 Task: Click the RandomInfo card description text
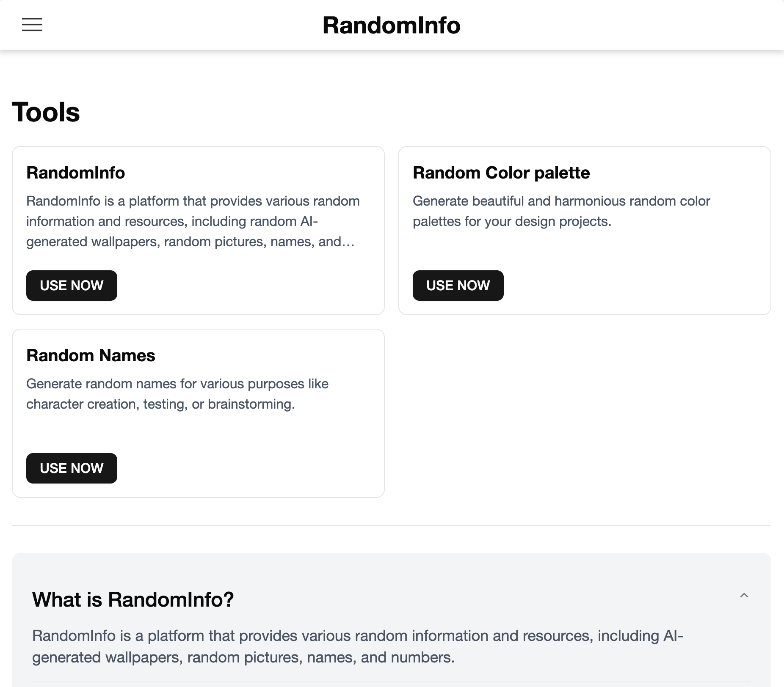[x=193, y=221]
